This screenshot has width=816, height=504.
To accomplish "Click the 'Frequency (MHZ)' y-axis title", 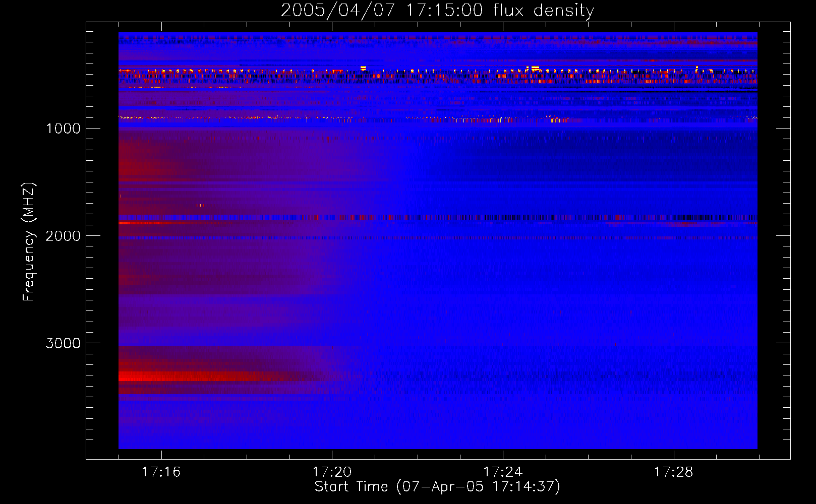I will pos(29,242).
